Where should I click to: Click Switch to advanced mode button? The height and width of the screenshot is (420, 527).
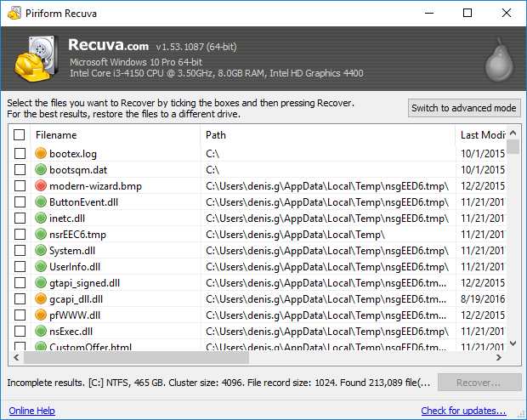coord(464,108)
